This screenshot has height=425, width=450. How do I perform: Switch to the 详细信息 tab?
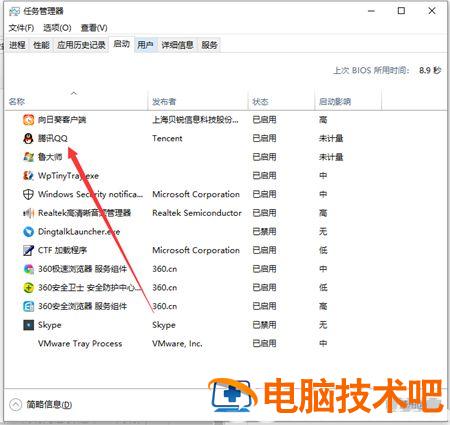coord(177,45)
